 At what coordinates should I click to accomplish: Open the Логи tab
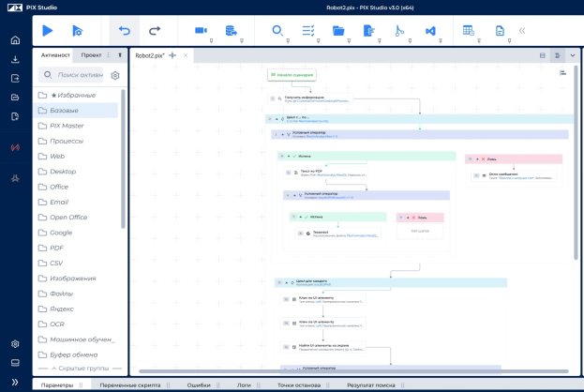(x=244, y=384)
